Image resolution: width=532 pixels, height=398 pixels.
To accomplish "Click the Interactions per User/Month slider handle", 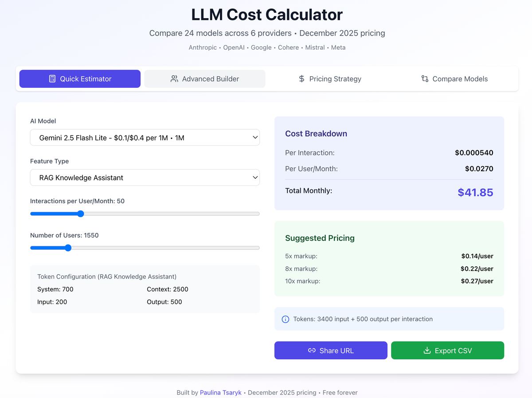I will point(80,213).
